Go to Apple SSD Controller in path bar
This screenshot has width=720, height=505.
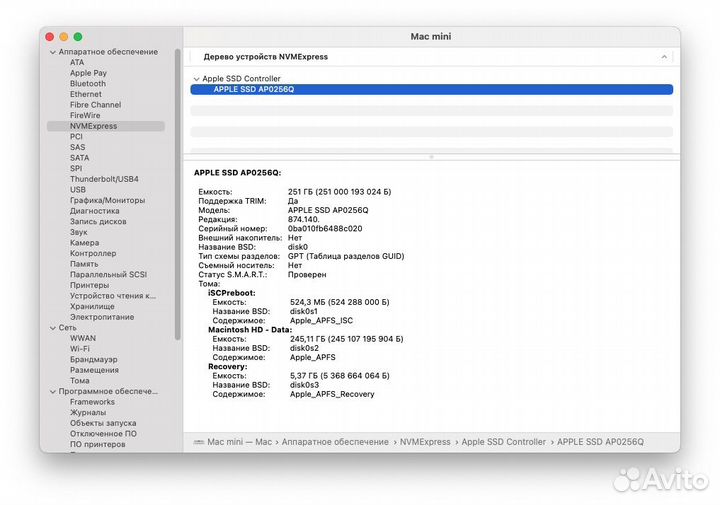[x=504, y=442]
